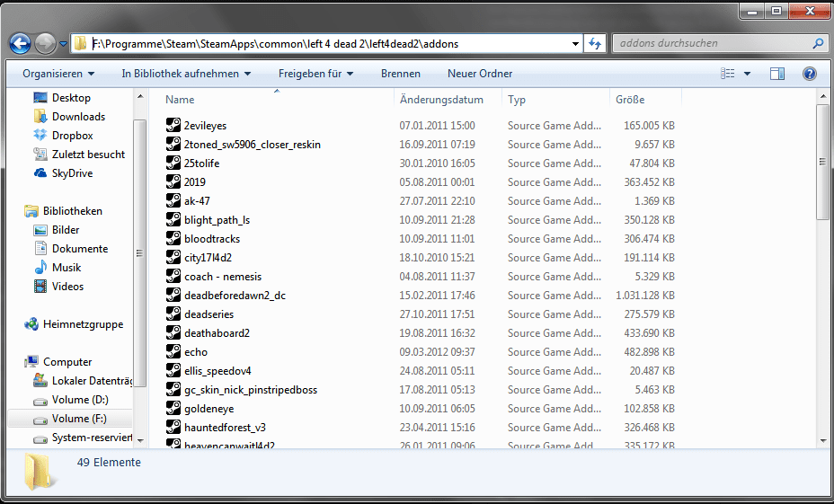Screen dimensions: 834x504
Task: Click the Back navigation arrow button
Action: 20,44
